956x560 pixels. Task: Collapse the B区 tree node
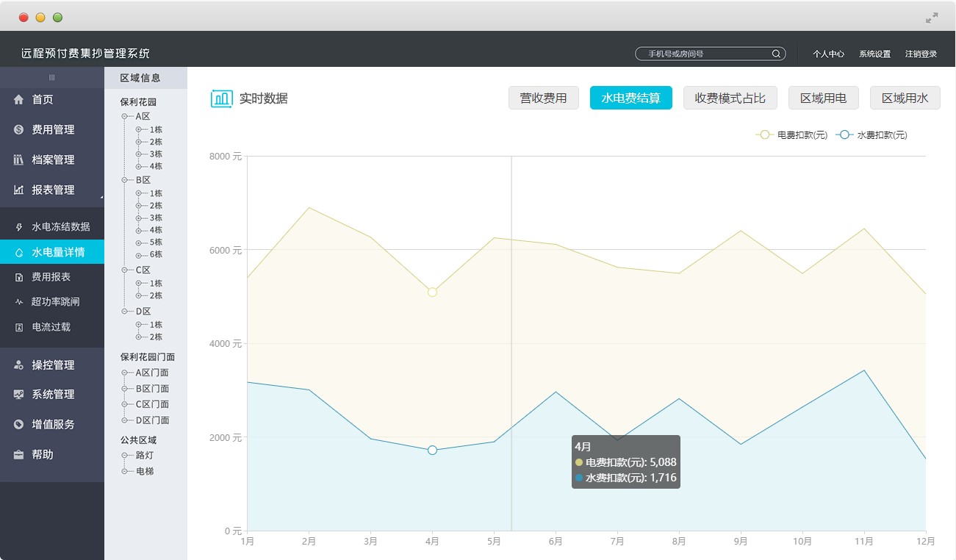pyautogui.click(x=125, y=180)
